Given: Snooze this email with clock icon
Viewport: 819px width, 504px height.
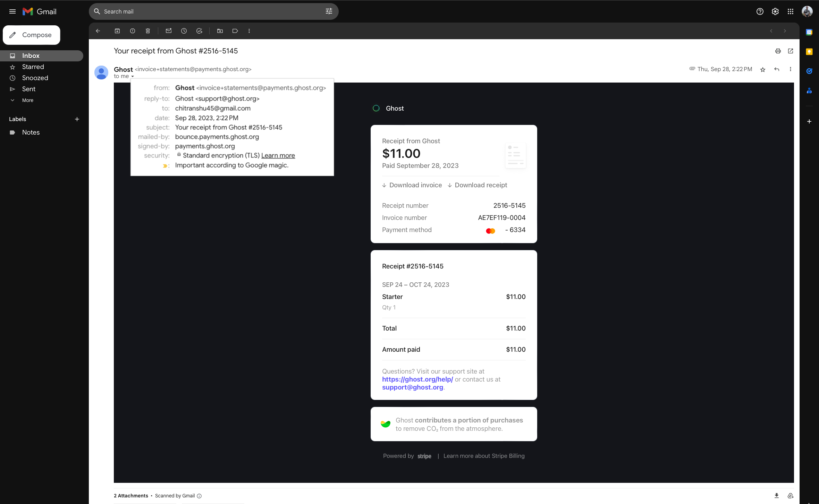Looking at the screenshot, I should click(184, 31).
